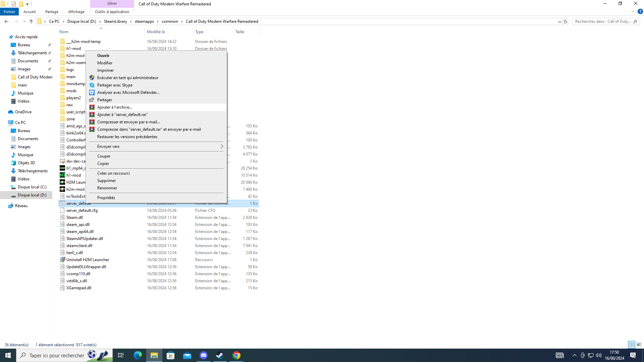This screenshot has width=644, height=362.
Task: Click steamapps in the breadcrumb path
Action: (x=144, y=21)
